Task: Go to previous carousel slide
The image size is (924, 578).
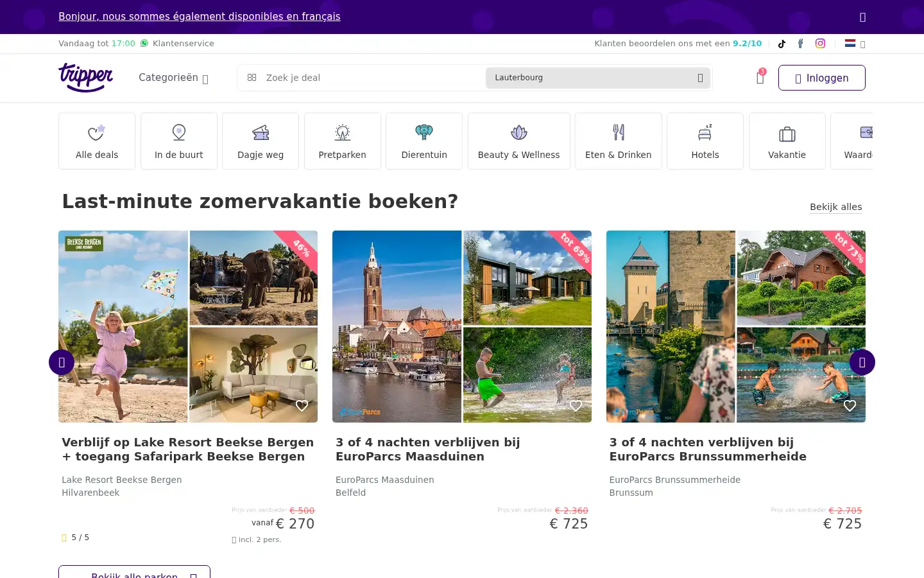Action: (x=62, y=362)
